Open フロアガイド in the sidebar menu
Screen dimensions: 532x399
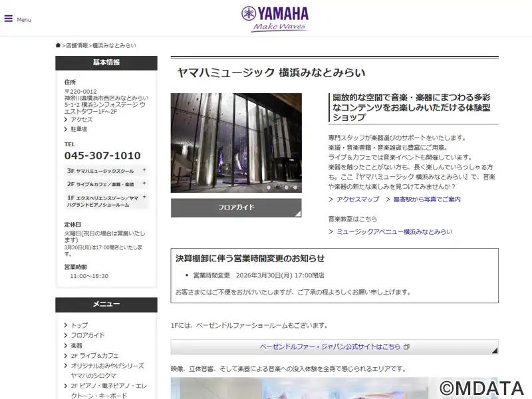pyautogui.click(x=88, y=335)
